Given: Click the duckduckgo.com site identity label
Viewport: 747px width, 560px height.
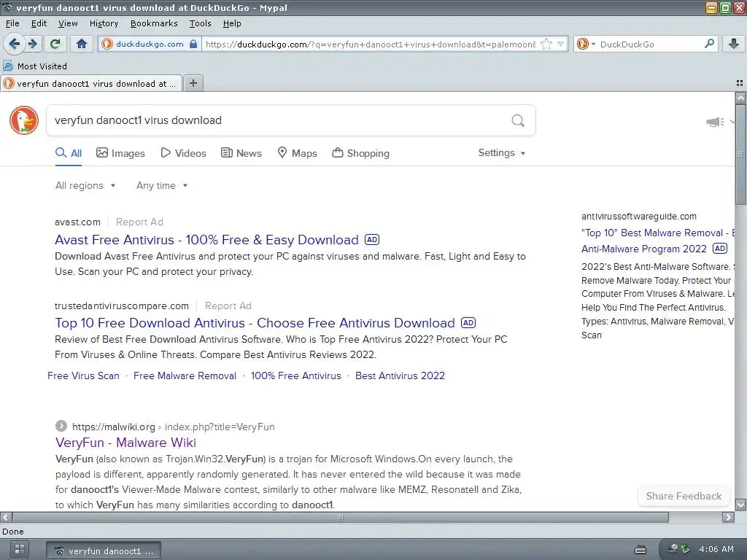Looking at the screenshot, I should click(150, 44).
